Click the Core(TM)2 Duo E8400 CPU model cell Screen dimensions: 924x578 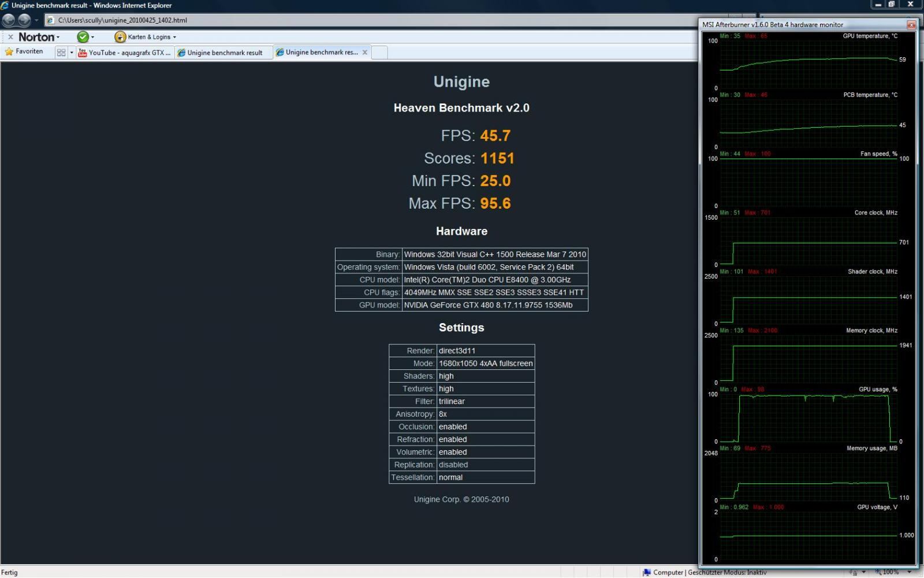point(495,280)
